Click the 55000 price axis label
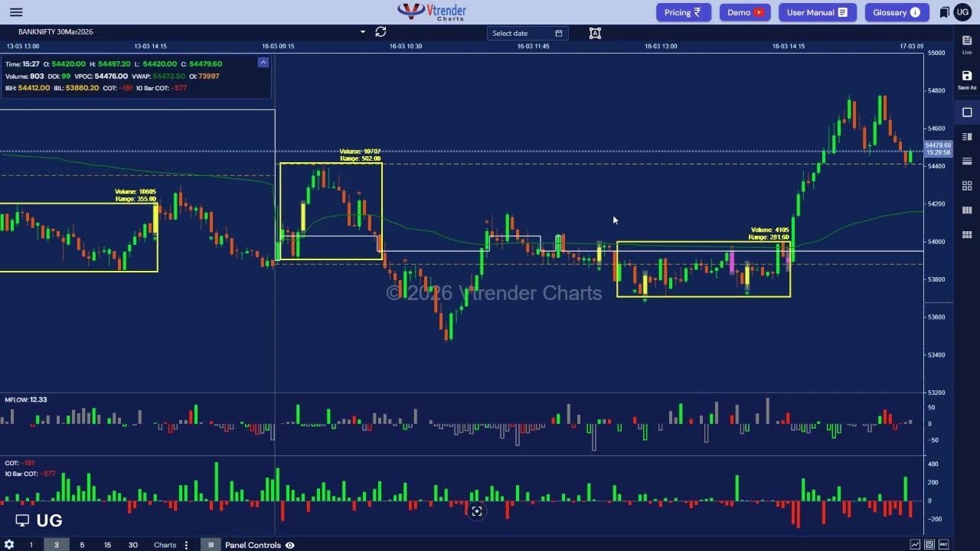The height and width of the screenshot is (551, 980). [936, 53]
